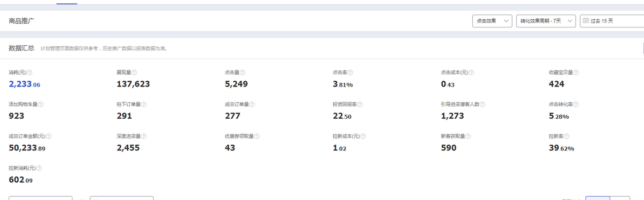Click help icon beside 拉新率

pyautogui.click(x=567, y=136)
